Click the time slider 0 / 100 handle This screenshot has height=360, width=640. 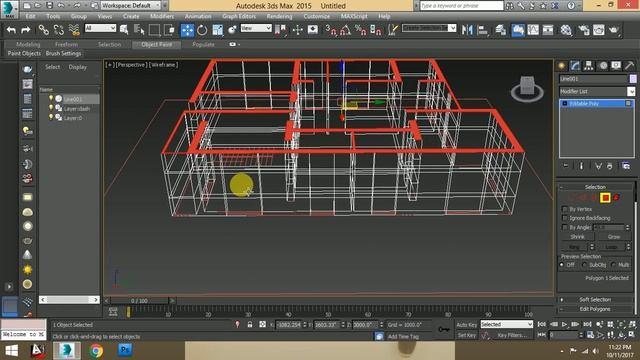point(139,301)
